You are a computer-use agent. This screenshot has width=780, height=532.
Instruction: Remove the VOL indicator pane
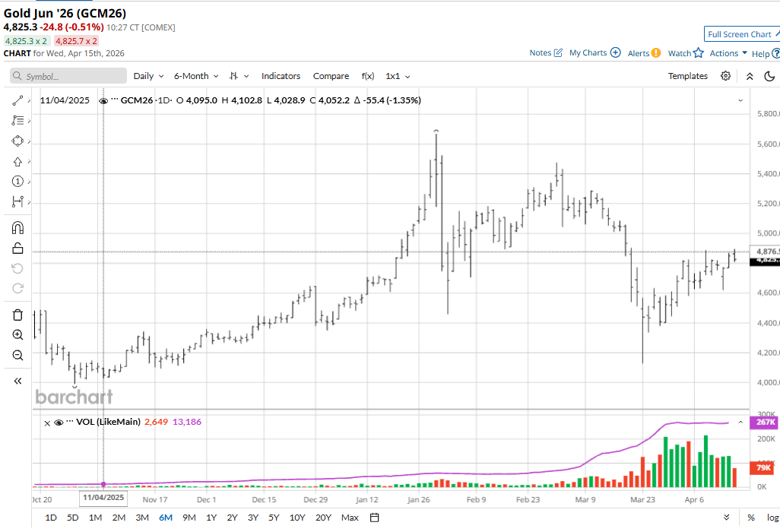[x=47, y=423]
